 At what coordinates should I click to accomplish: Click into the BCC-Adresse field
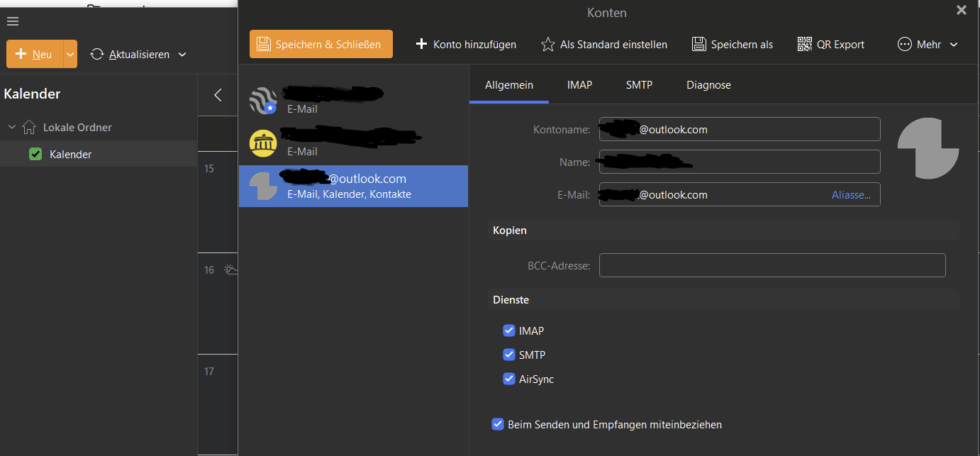tap(772, 265)
